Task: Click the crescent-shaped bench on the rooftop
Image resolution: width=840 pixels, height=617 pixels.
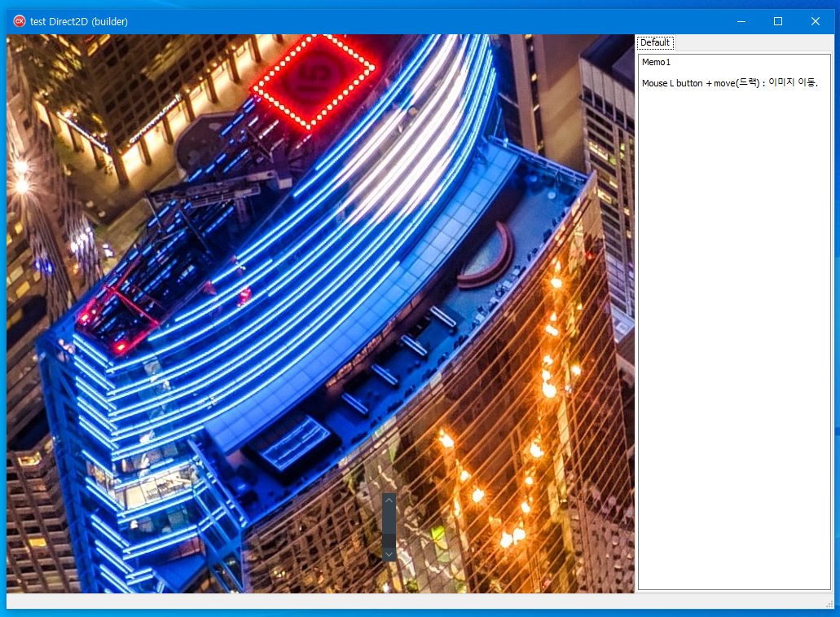Action: point(490,259)
